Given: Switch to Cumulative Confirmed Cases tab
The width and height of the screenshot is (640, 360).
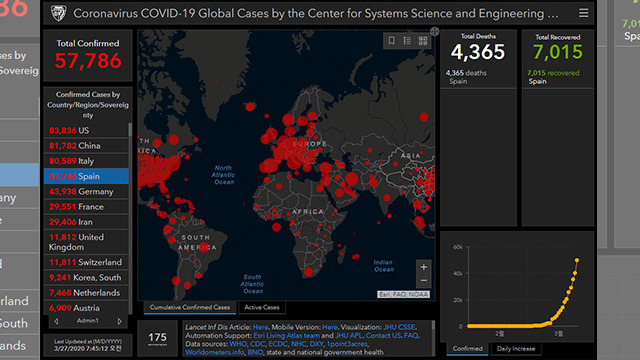Looking at the screenshot, I should point(190,307).
